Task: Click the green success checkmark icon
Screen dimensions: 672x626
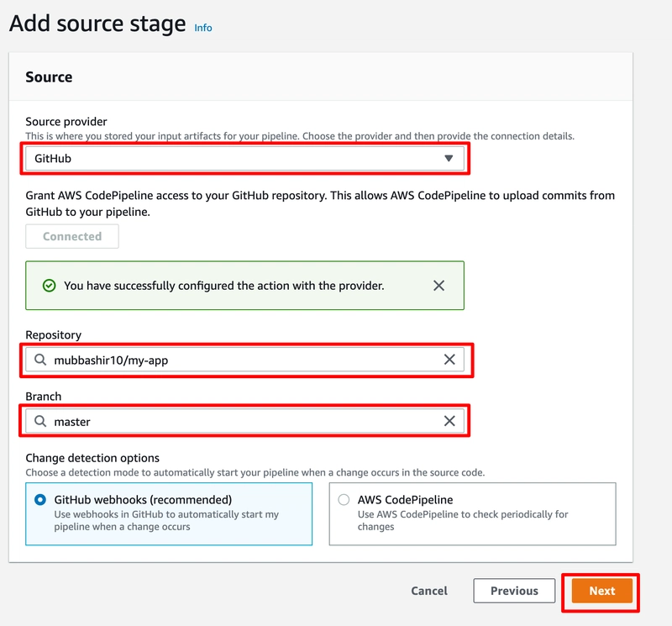Action: pyautogui.click(x=49, y=286)
